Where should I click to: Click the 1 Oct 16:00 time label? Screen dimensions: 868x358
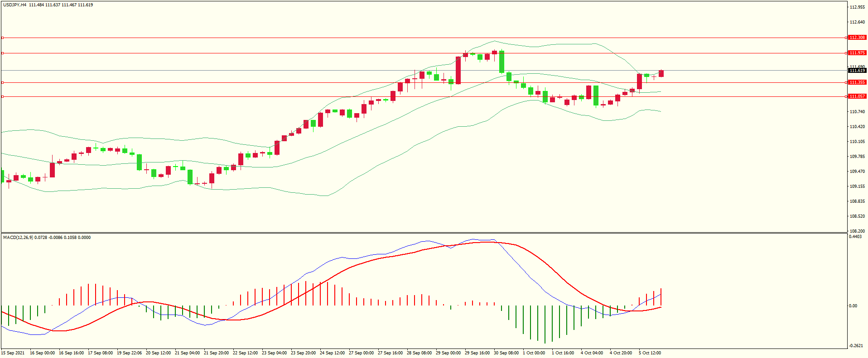(563, 353)
